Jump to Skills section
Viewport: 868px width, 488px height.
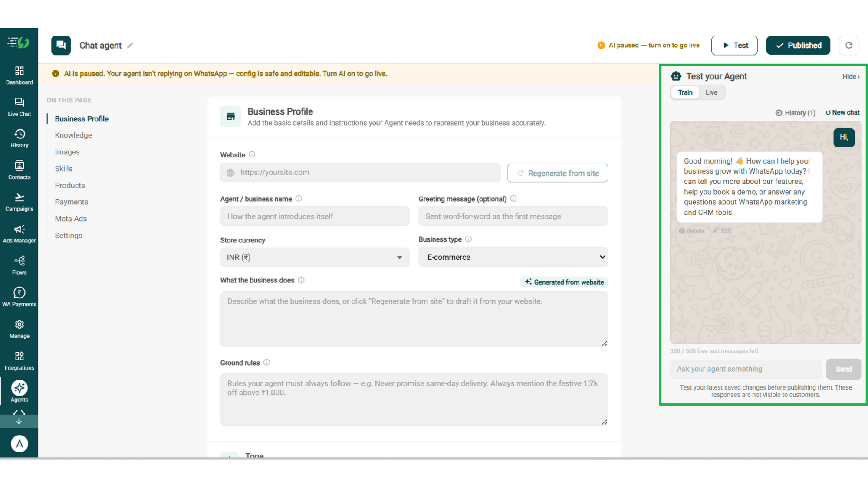pyautogui.click(x=64, y=168)
